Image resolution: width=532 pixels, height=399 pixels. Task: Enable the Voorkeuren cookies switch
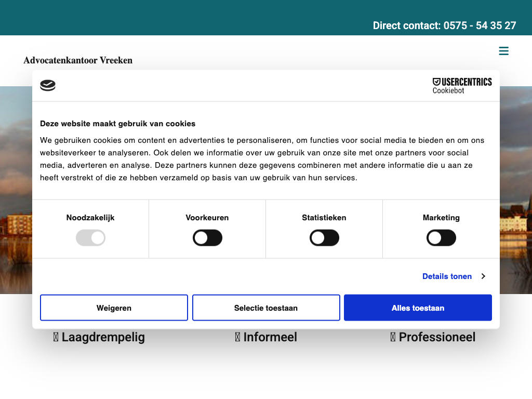pyautogui.click(x=207, y=238)
